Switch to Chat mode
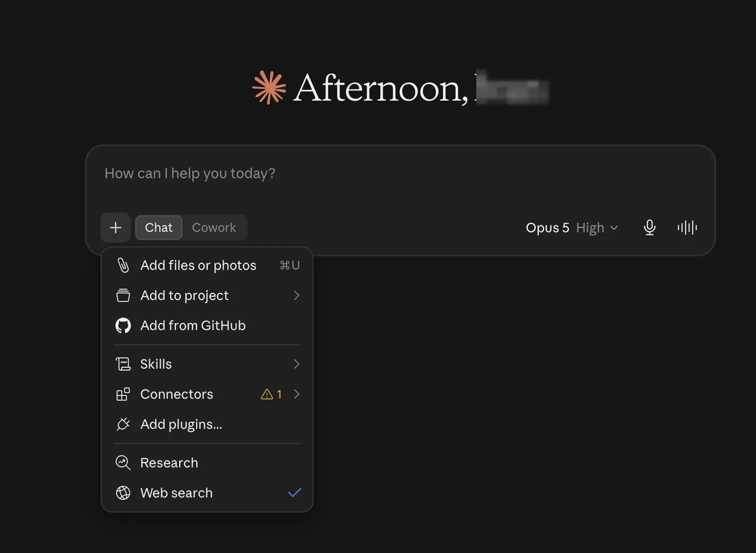The height and width of the screenshot is (553, 756). (x=159, y=228)
